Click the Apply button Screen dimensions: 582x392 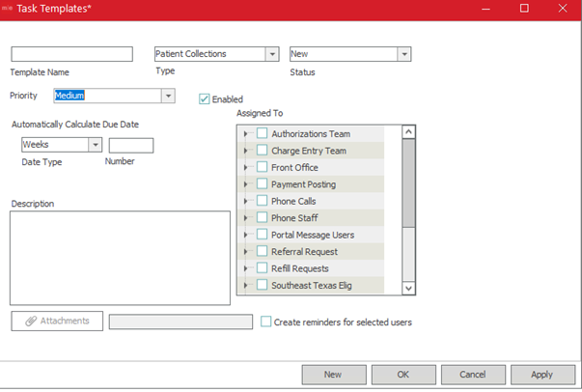coord(541,375)
